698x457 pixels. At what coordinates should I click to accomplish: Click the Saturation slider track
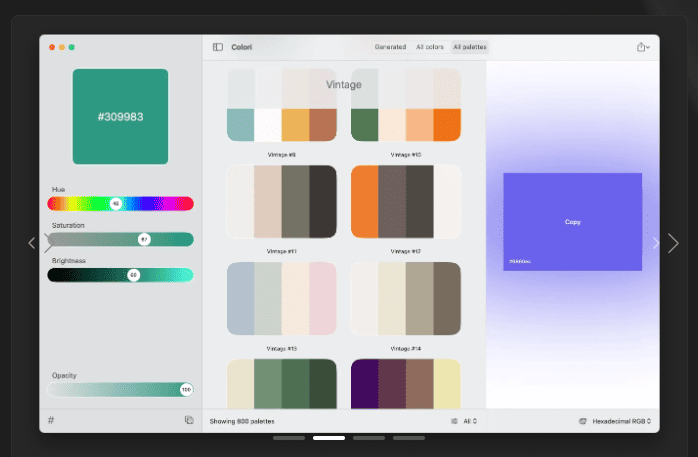tap(120, 239)
